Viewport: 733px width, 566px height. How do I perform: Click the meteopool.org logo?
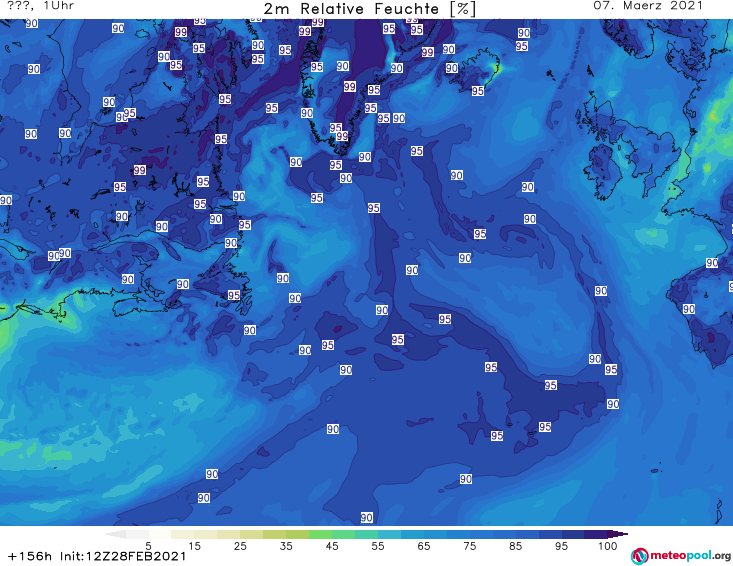(681, 556)
